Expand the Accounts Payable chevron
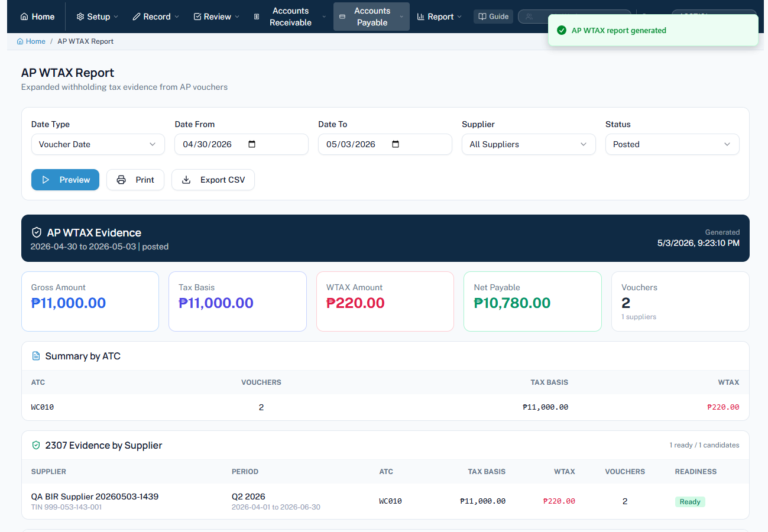Screen dimensions: 768x532 pyautogui.click(x=402, y=17)
